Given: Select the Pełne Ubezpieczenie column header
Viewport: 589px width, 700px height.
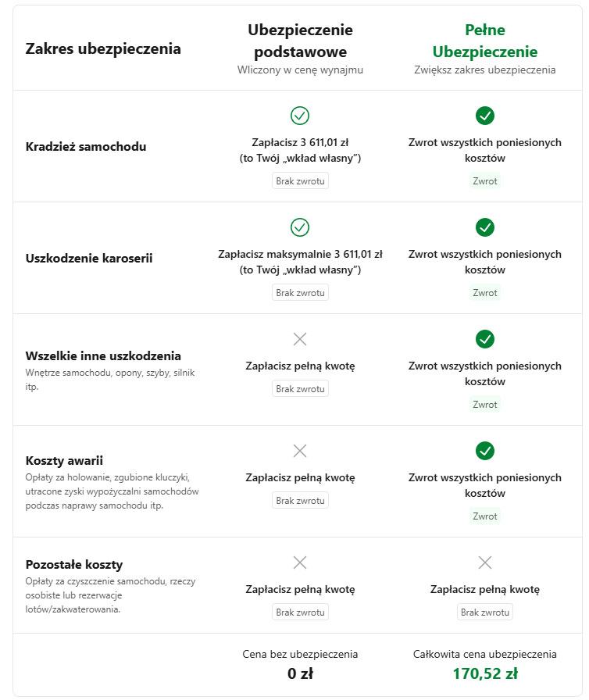Looking at the screenshot, I should 484,41.
